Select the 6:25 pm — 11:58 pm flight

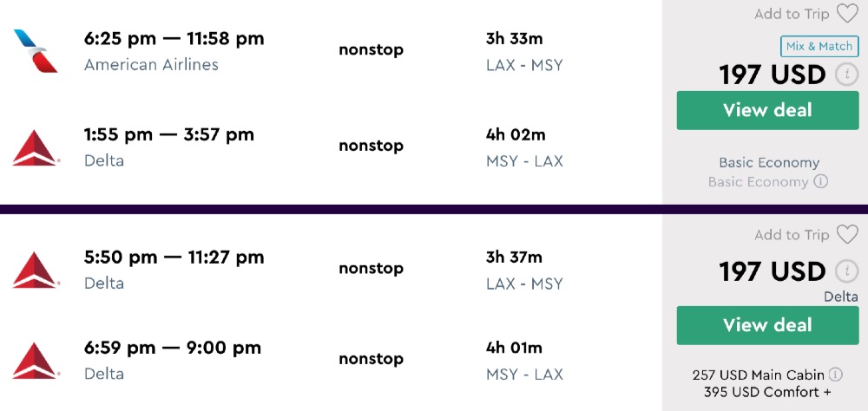point(174,39)
